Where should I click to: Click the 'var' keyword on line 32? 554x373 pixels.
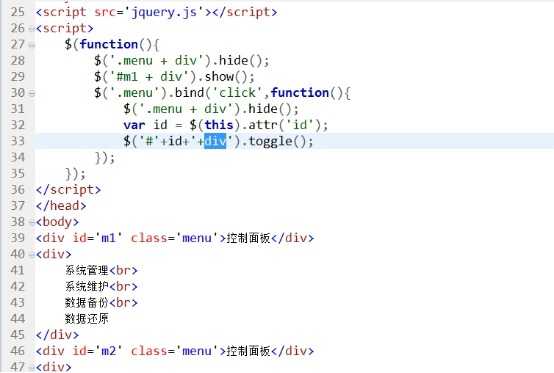tap(134, 125)
